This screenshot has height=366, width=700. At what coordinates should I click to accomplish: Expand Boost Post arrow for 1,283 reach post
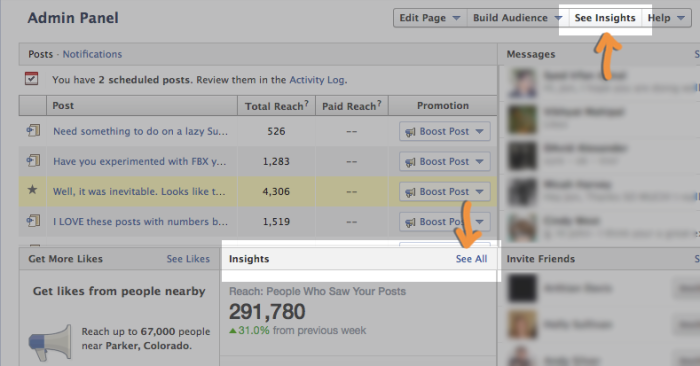pos(479,162)
